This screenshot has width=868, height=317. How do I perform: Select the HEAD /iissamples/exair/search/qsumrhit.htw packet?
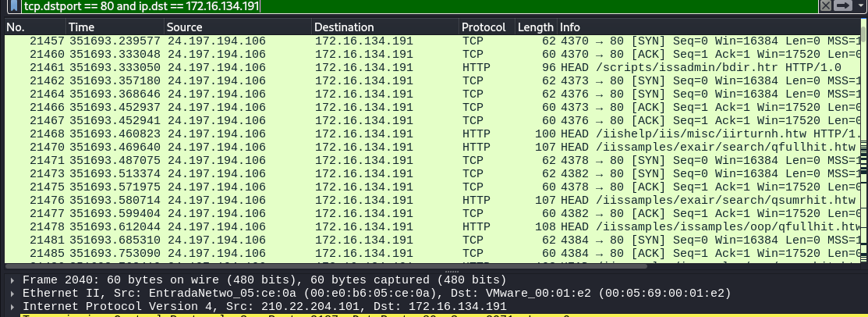pos(434,201)
